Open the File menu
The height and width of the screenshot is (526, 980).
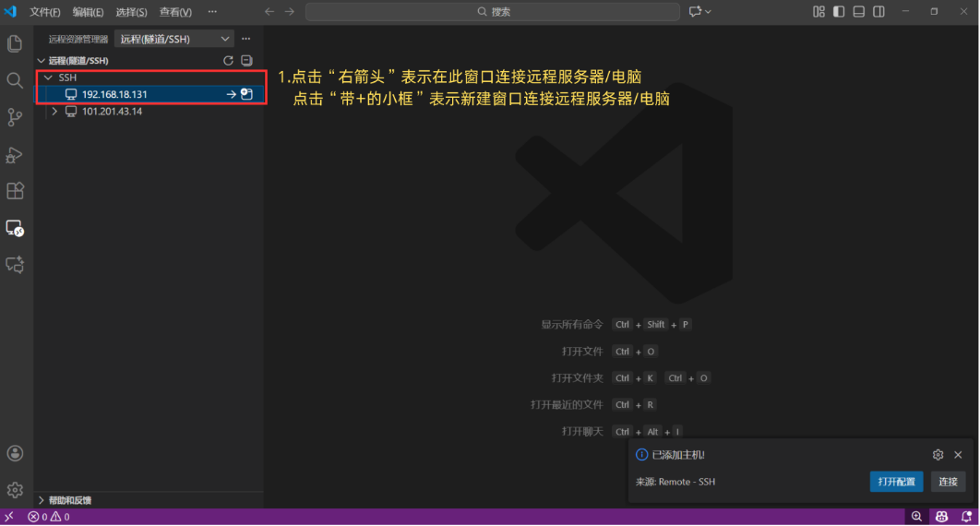45,12
